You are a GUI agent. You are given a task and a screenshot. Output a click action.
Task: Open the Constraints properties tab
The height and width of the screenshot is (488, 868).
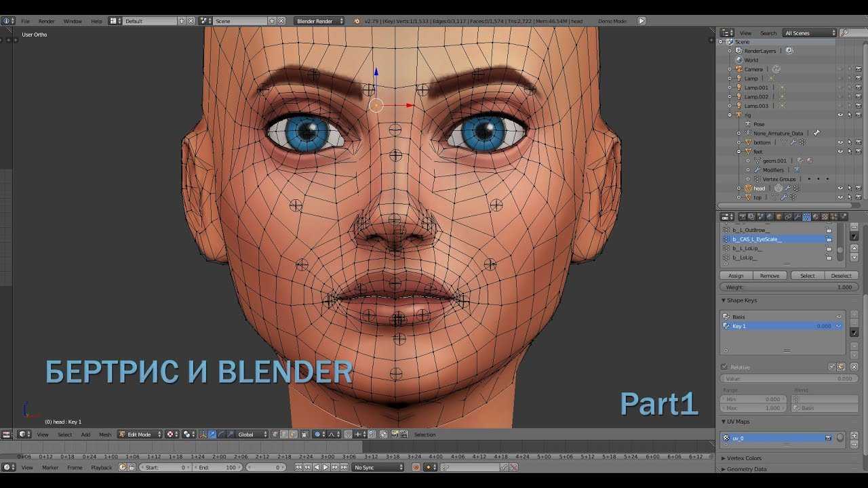tap(788, 217)
